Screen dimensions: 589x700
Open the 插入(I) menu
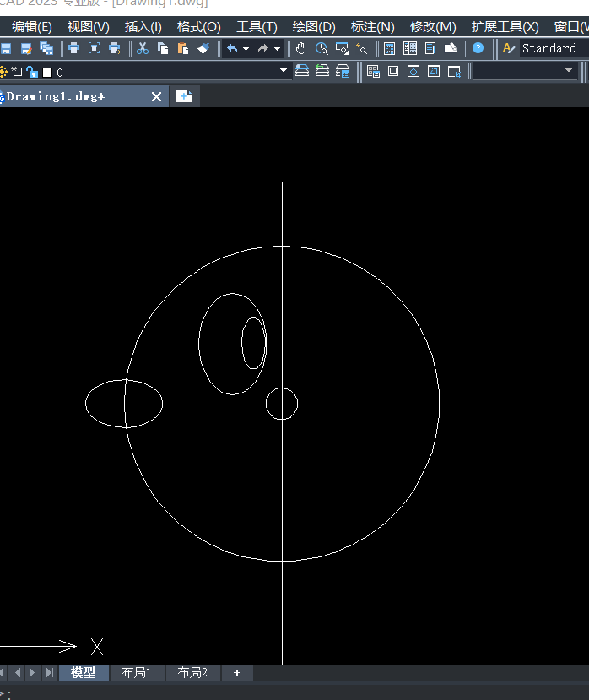click(143, 27)
